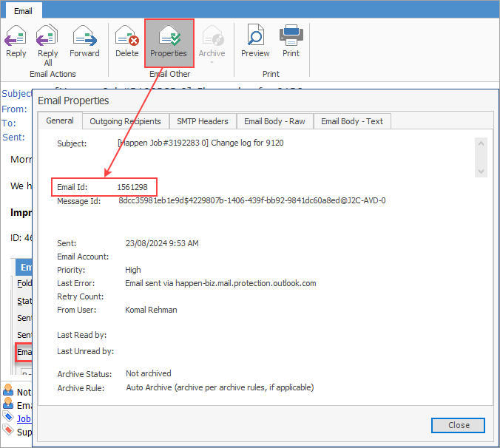Screen dimensions: 500x448
Task: Click the user icon beside Not
Action: point(8,390)
